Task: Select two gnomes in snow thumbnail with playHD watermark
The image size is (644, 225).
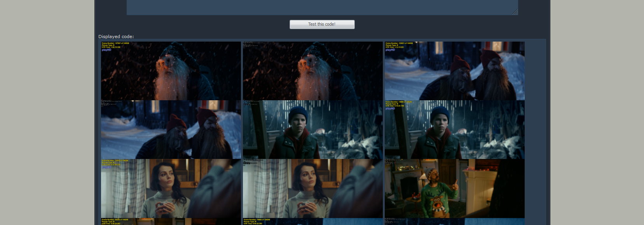Action: (x=454, y=71)
